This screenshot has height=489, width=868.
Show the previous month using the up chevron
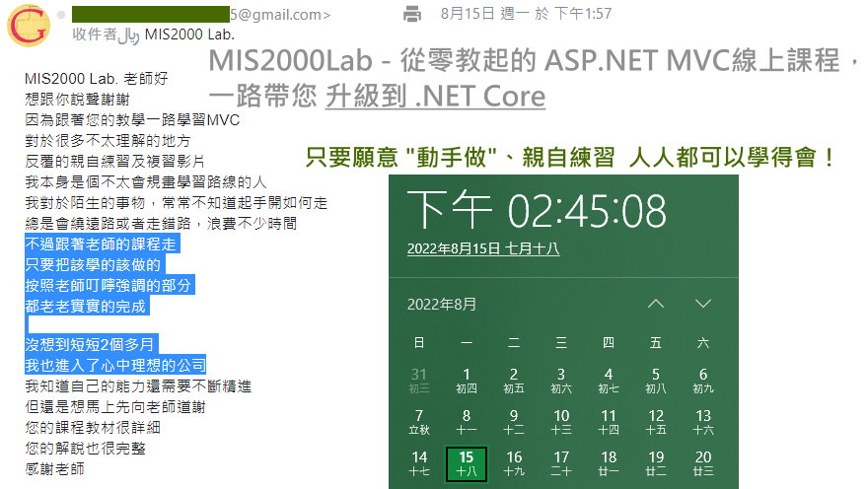click(x=656, y=304)
